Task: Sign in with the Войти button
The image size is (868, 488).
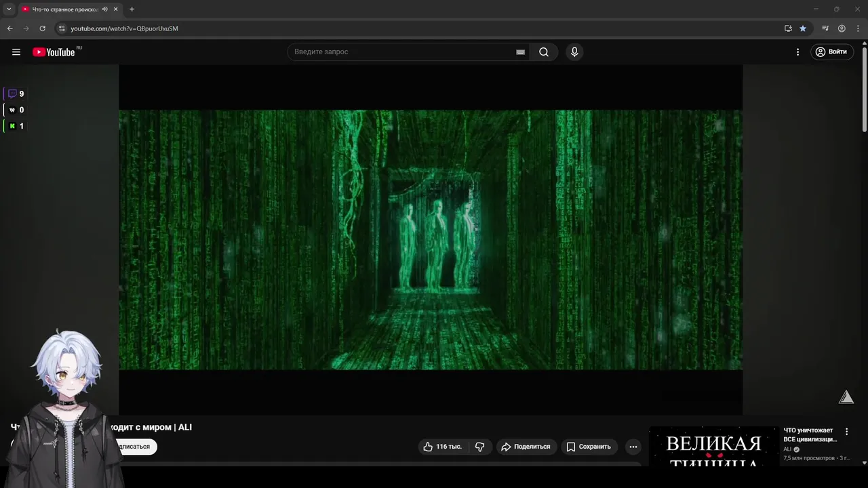Action: (x=831, y=52)
